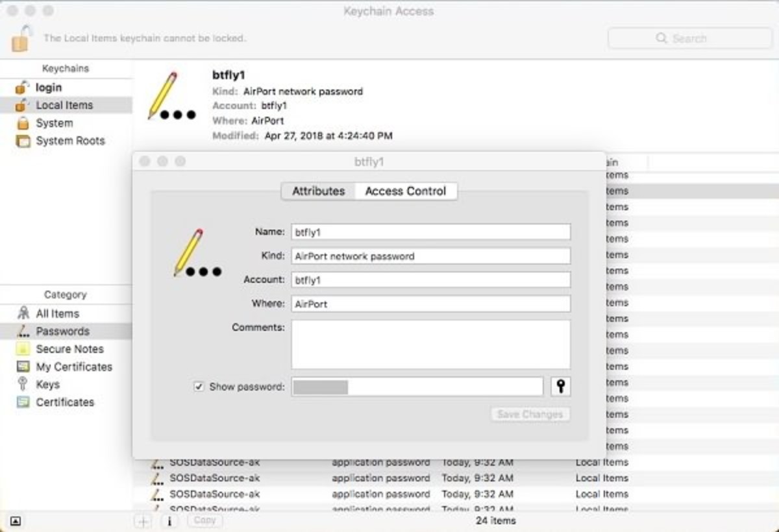Click the Copy button at the bottom
This screenshot has width=779, height=532.
point(204,520)
